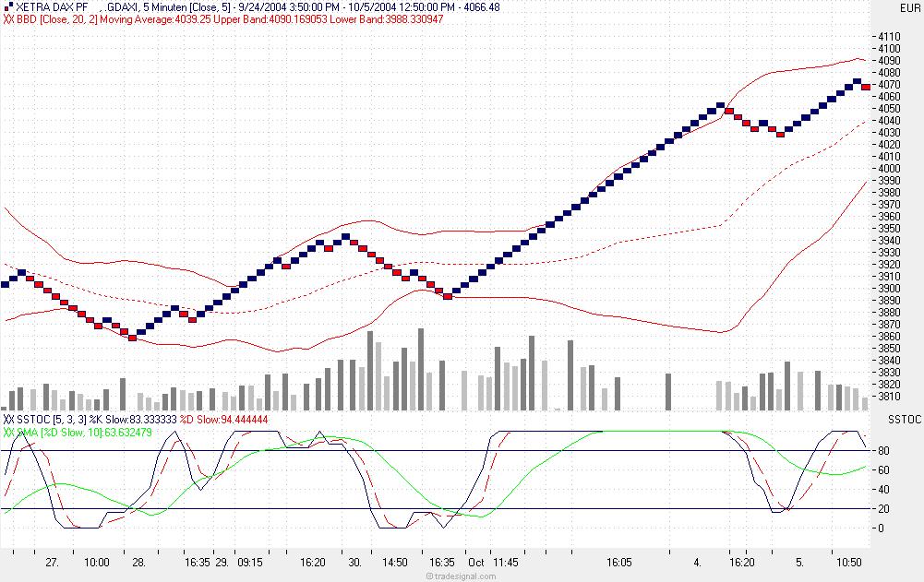This screenshot has width=924, height=582.
Task: Click the EUR axis label at top right
Action: (912, 6)
